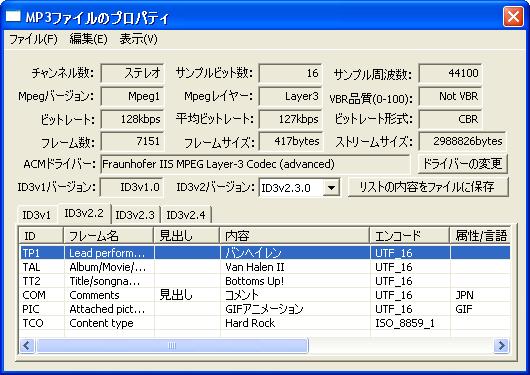Click the フレーム名 column header
530x375 pixels.
tap(108, 236)
